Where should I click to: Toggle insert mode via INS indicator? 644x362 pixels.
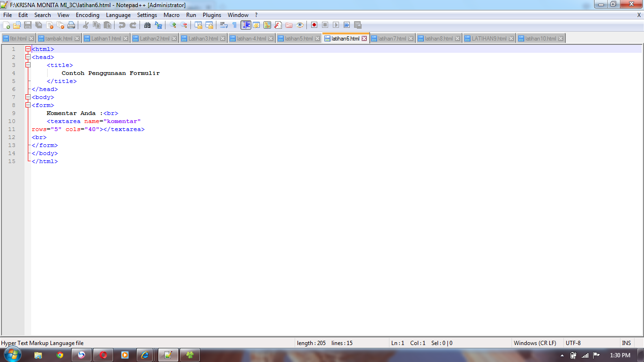(x=627, y=343)
